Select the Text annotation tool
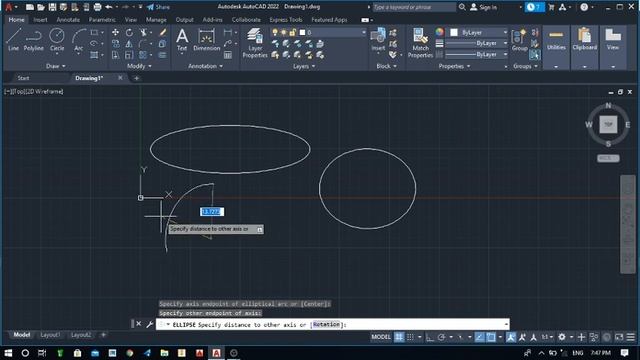The width and height of the screenshot is (640, 360). (x=182, y=40)
